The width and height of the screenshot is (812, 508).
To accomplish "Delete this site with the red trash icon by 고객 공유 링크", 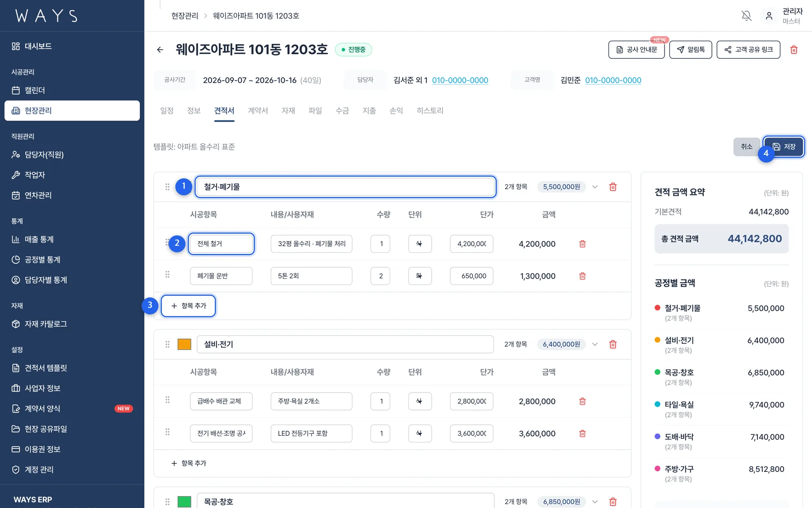I will click(794, 50).
